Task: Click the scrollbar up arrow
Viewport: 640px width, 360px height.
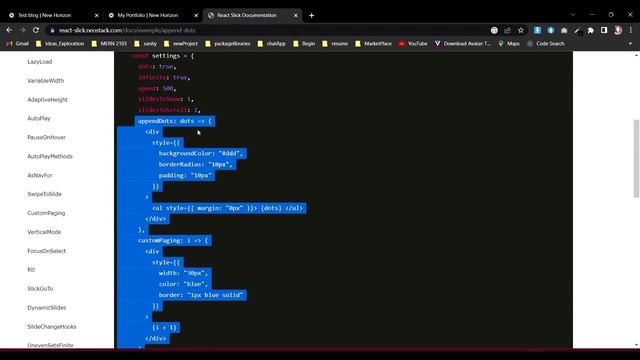Action: tap(636, 55)
